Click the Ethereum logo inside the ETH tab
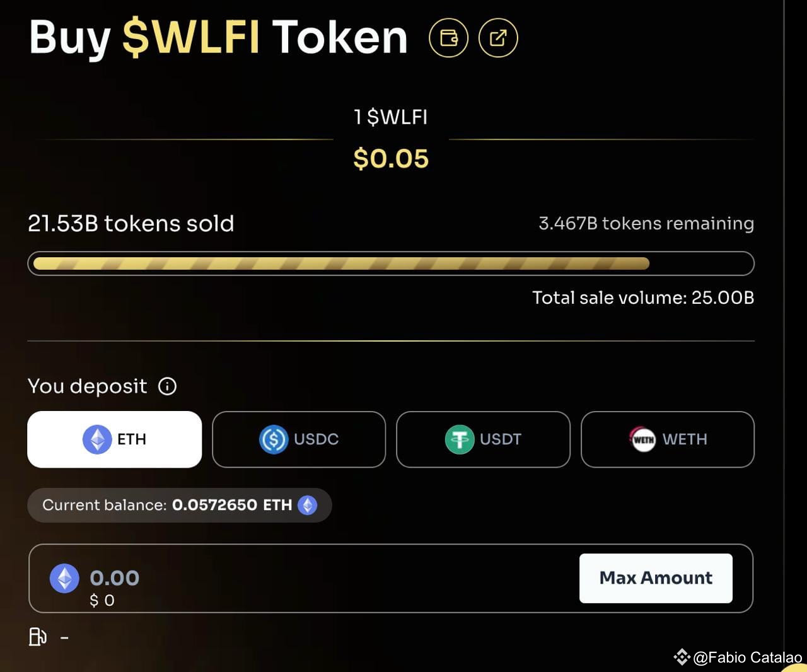This screenshot has height=672, width=807. (96, 439)
